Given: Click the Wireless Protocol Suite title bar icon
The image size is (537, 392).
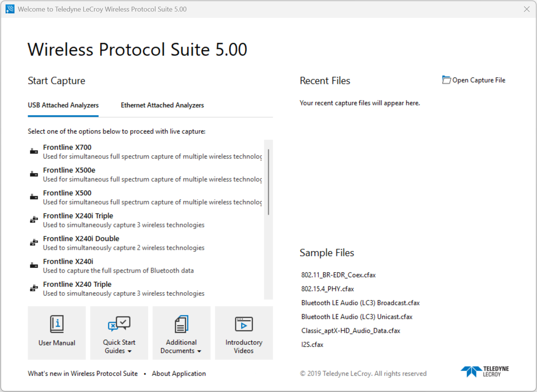Looking at the screenshot, I should coord(10,9).
